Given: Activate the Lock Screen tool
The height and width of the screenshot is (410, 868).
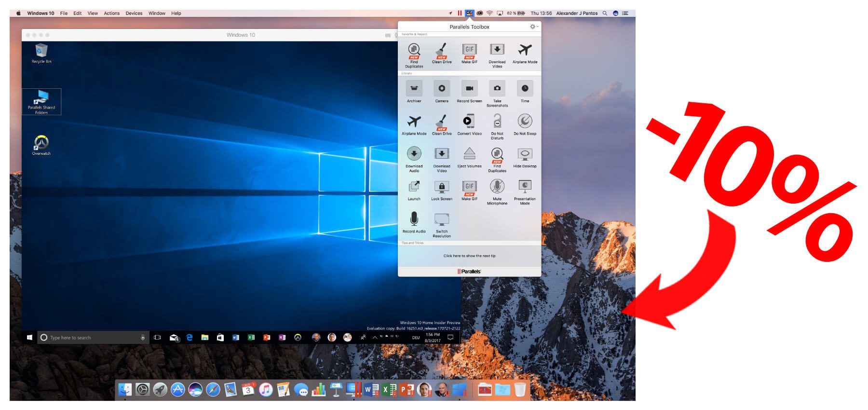Looking at the screenshot, I should click(x=442, y=190).
